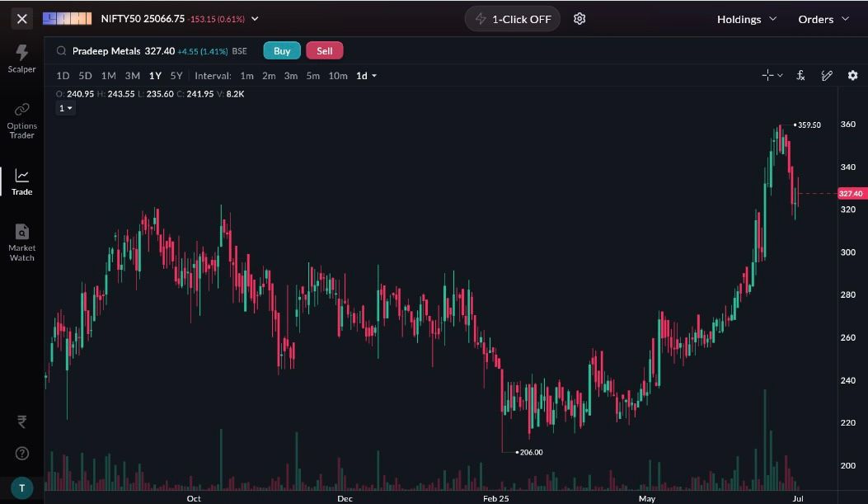This screenshot has width=868, height=504.
Task: Open the Options Trader section
Action: (x=21, y=120)
